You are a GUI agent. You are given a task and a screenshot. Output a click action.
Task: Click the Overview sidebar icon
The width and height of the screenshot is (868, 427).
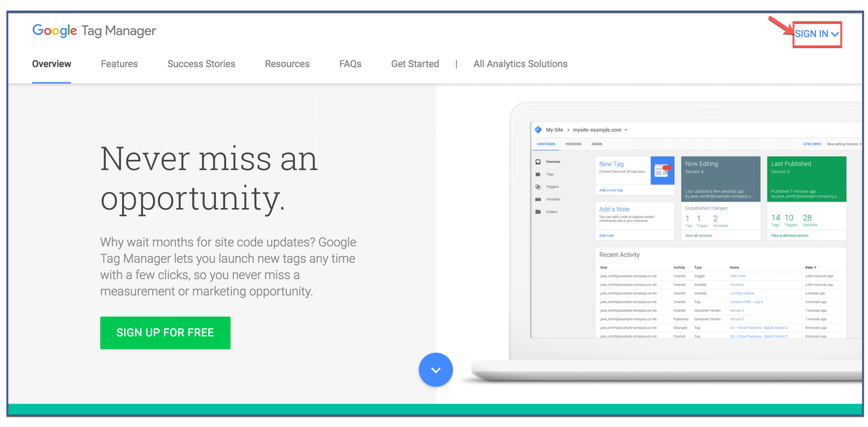538,162
